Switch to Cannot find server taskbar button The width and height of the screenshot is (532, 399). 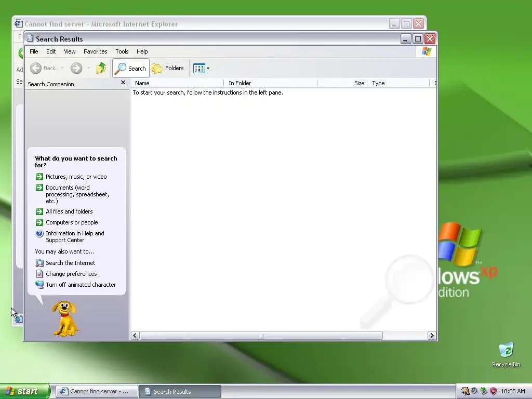[97, 391]
